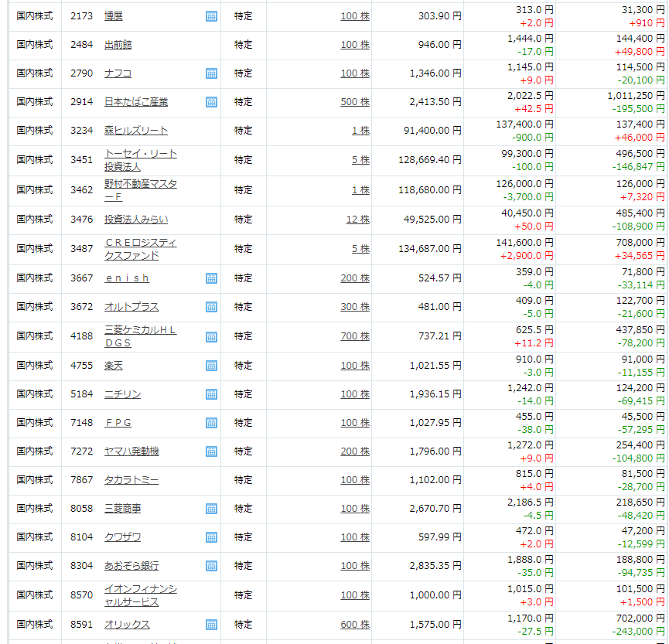669x644 pixels.
Task: Open the クワザワ stock link
Action: [122, 537]
